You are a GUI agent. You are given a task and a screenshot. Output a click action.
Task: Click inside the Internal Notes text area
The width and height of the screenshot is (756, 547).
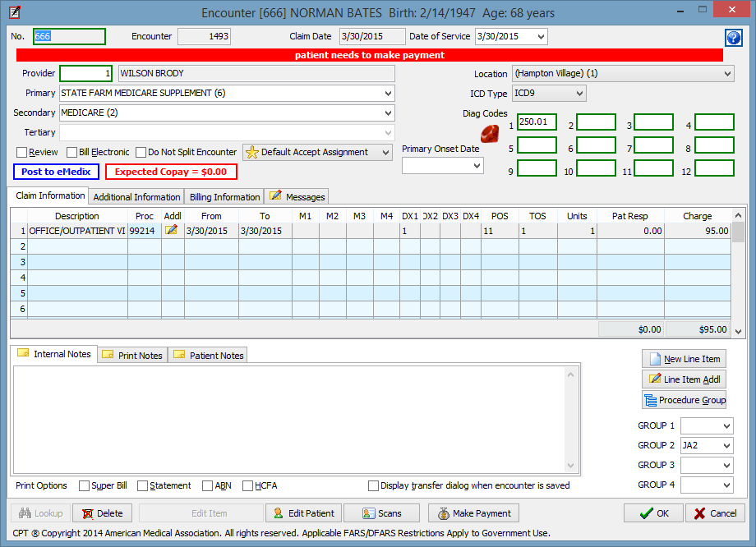[289, 420]
